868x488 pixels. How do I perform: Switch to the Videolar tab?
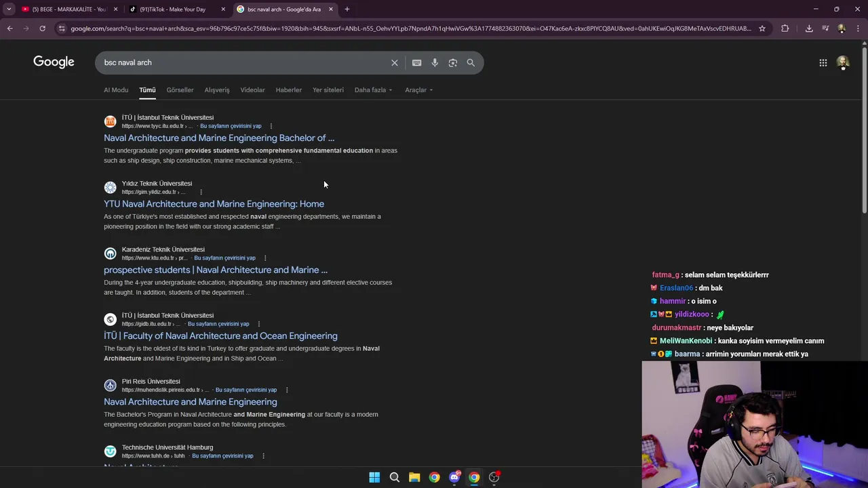tap(252, 90)
